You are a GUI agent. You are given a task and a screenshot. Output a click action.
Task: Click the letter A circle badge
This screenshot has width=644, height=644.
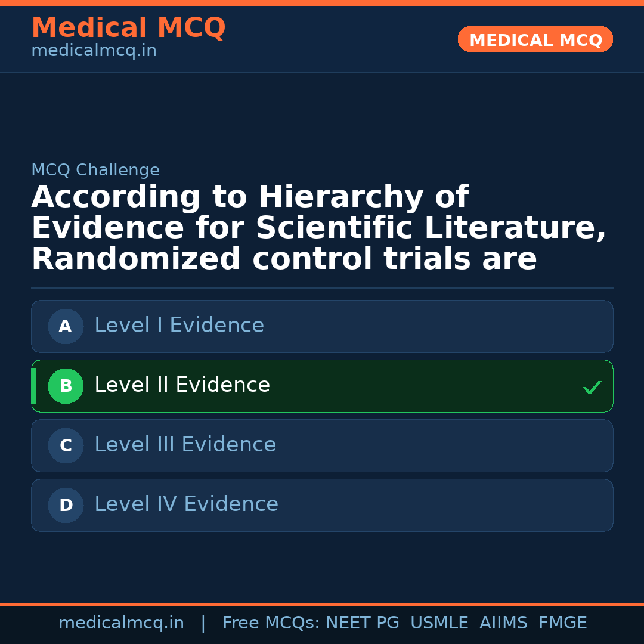tap(66, 326)
